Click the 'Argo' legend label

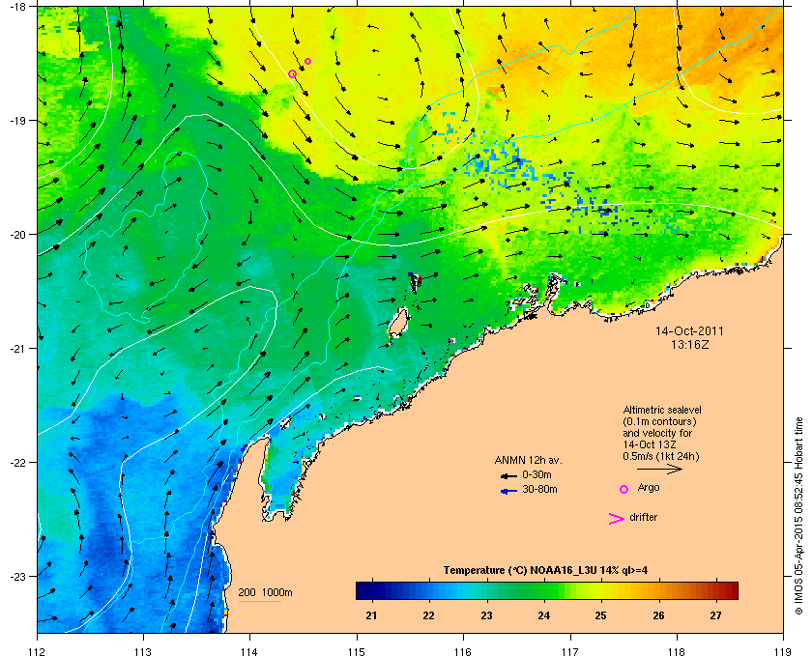(649, 488)
